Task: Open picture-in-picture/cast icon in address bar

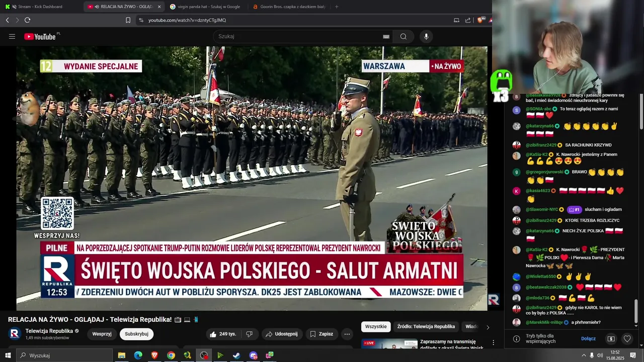Action: pos(456,20)
